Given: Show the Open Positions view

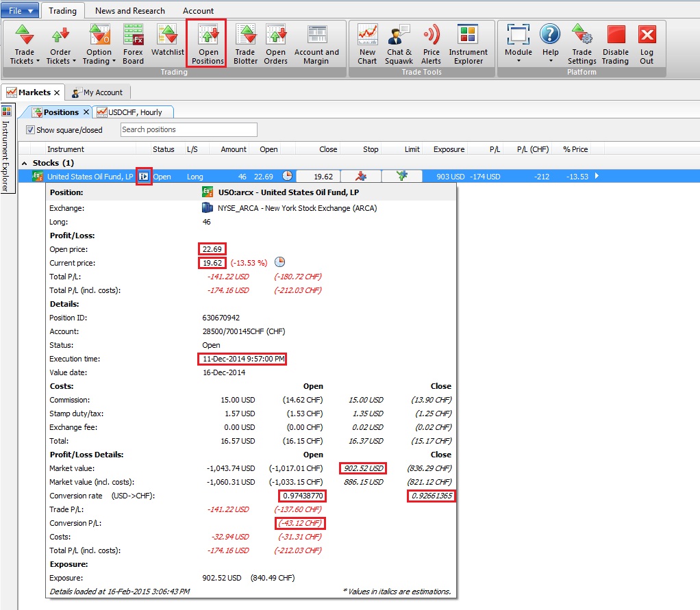Looking at the screenshot, I should pos(208,45).
